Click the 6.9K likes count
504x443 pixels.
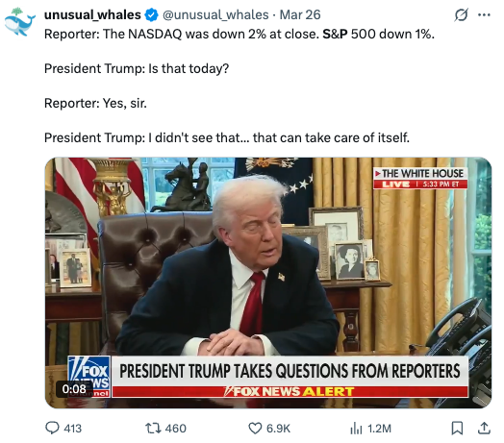tap(278, 429)
